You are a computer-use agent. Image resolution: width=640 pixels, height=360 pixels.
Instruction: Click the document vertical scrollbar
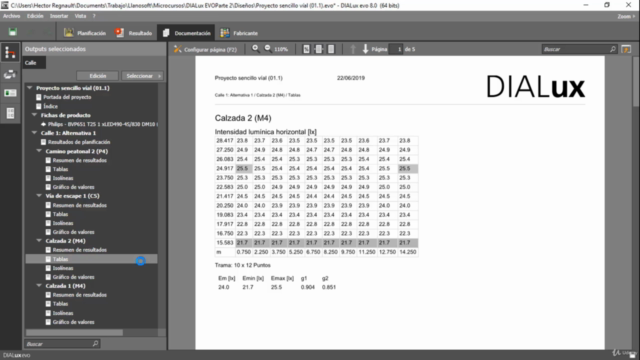point(636,82)
